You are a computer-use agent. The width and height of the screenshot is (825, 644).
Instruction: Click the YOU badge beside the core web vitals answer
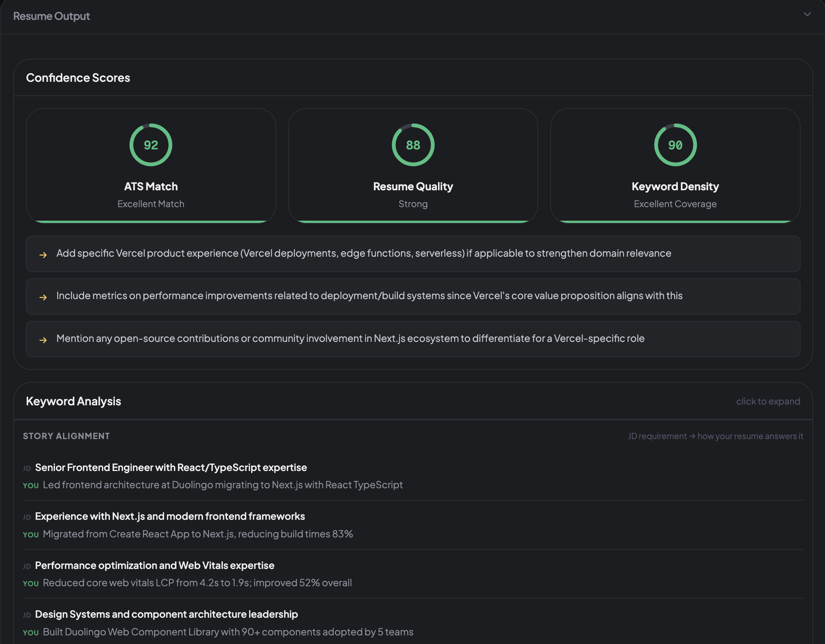tap(30, 583)
